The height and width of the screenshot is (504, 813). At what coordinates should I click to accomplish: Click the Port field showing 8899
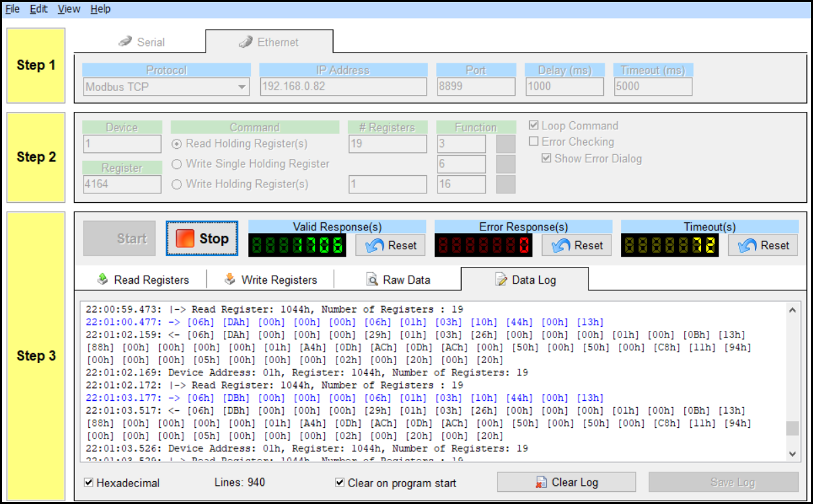(x=476, y=86)
